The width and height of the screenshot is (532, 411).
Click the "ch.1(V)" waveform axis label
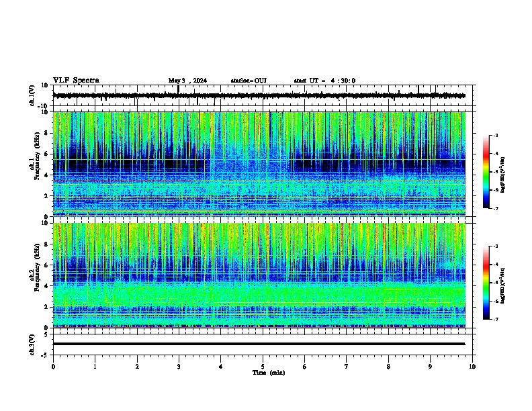pos(32,95)
